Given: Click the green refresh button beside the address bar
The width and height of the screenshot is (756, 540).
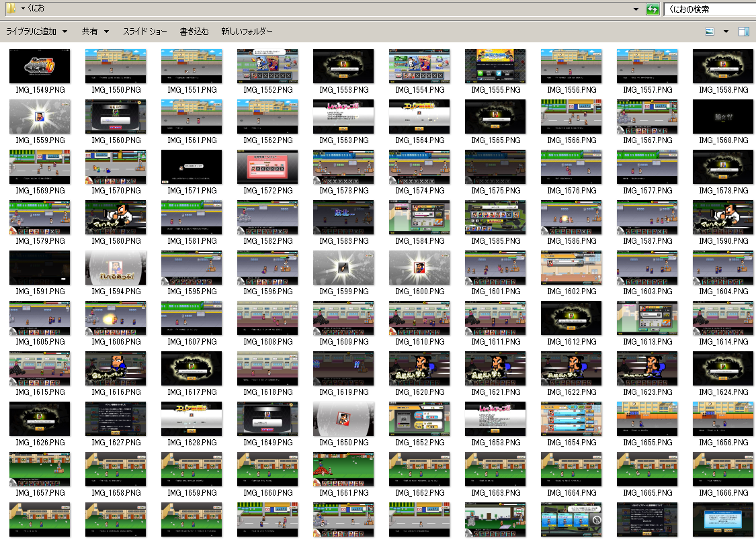Looking at the screenshot, I should pyautogui.click(x=653, y=9).
